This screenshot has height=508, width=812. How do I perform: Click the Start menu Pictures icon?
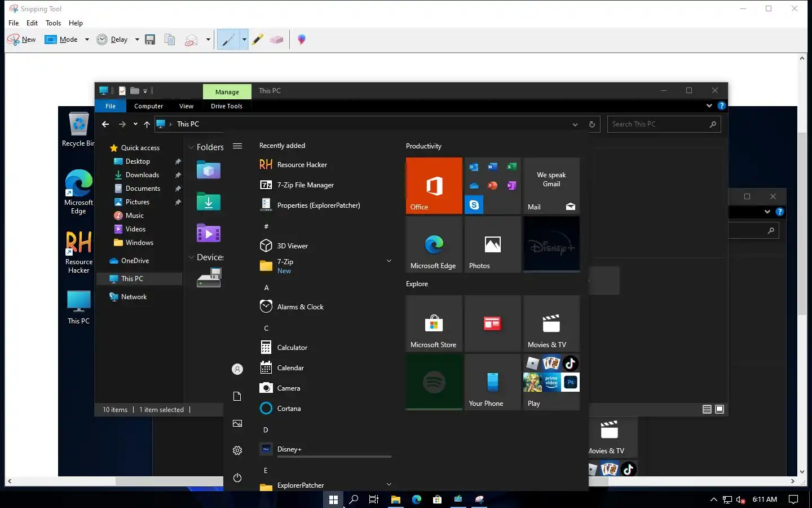pyautogui.click(x=237, y=423)
